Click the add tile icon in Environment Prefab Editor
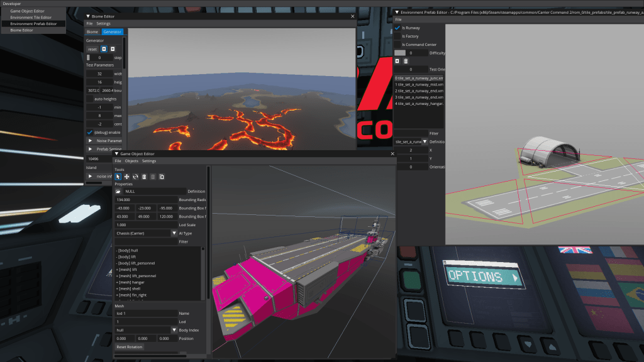 (x=397, y=61)
